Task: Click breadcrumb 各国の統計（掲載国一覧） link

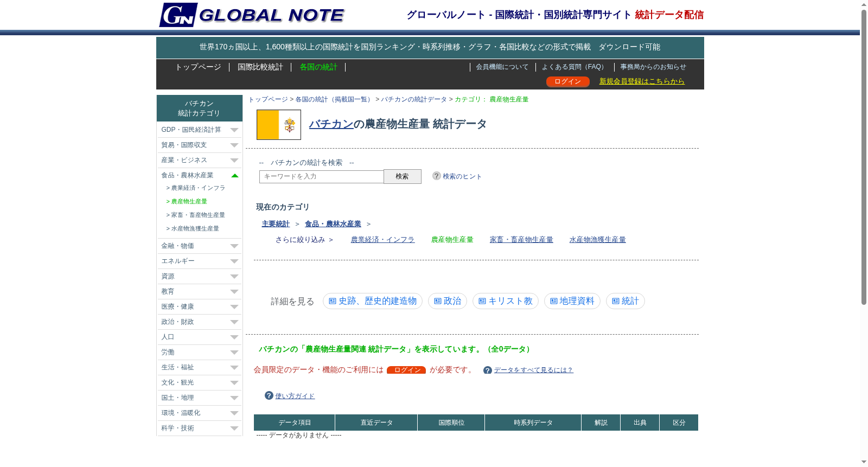Action: pos(334,99)
